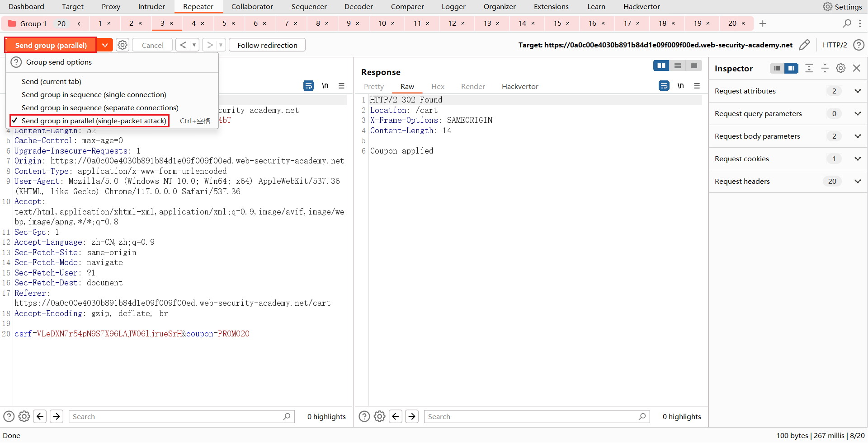868x443 pixels.
Task: Open response search settings gear icon
Action: (x=380, y=416)
